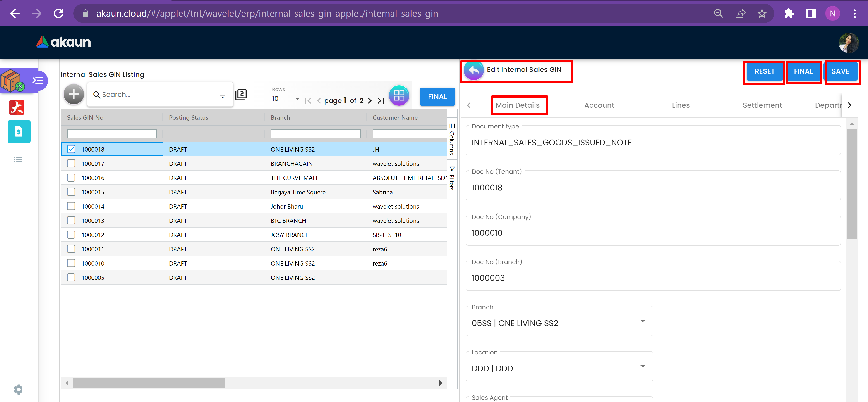Uncheck the checkbox for GIN 1000018

(71, 149)
